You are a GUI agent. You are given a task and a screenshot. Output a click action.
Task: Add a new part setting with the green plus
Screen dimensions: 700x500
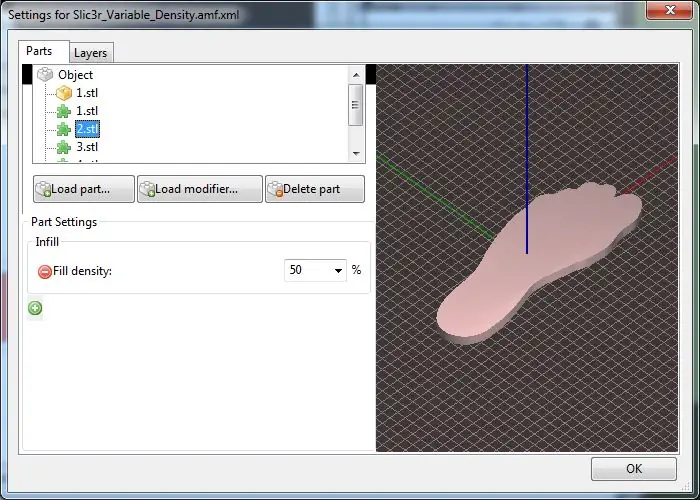(x=35, y=308)
